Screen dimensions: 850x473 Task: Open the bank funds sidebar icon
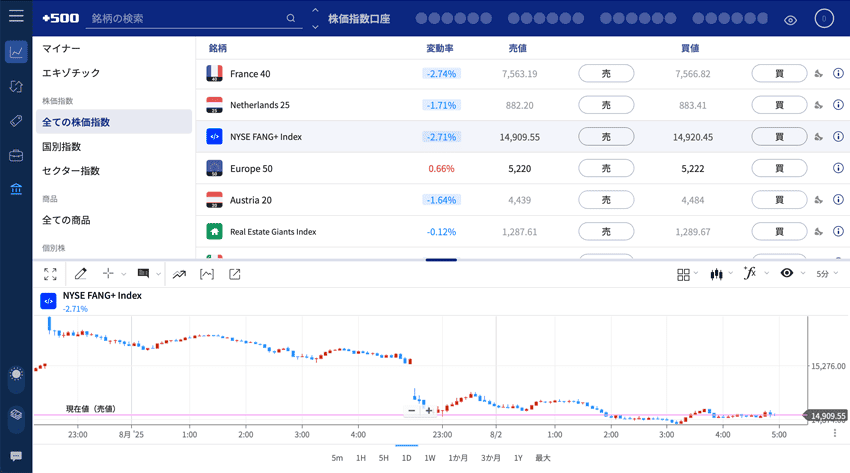click(16, 189)
